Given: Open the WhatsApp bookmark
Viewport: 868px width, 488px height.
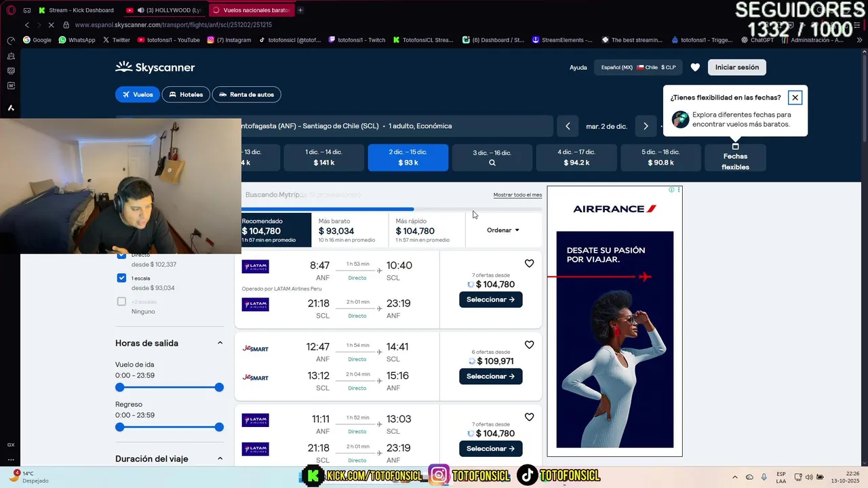Looking at the screenshot, I should pyautogui.click(x=77, y=40).
